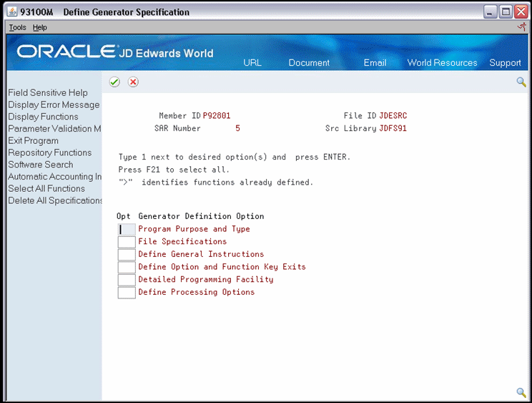The width and height of the screenshot is (532, 403).
Task: Click the red X cancel icon
Action: click(133, 82)
